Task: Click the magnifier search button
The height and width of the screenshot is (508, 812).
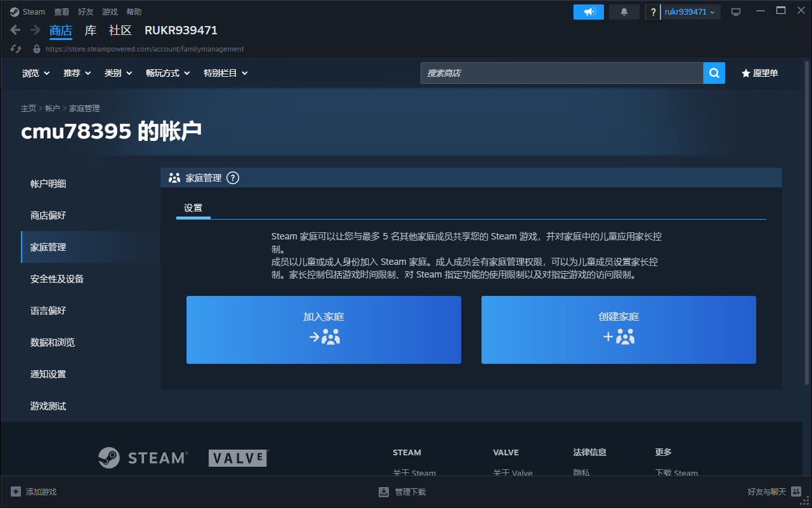Action: pyautogui.click(x=714, y=73)
